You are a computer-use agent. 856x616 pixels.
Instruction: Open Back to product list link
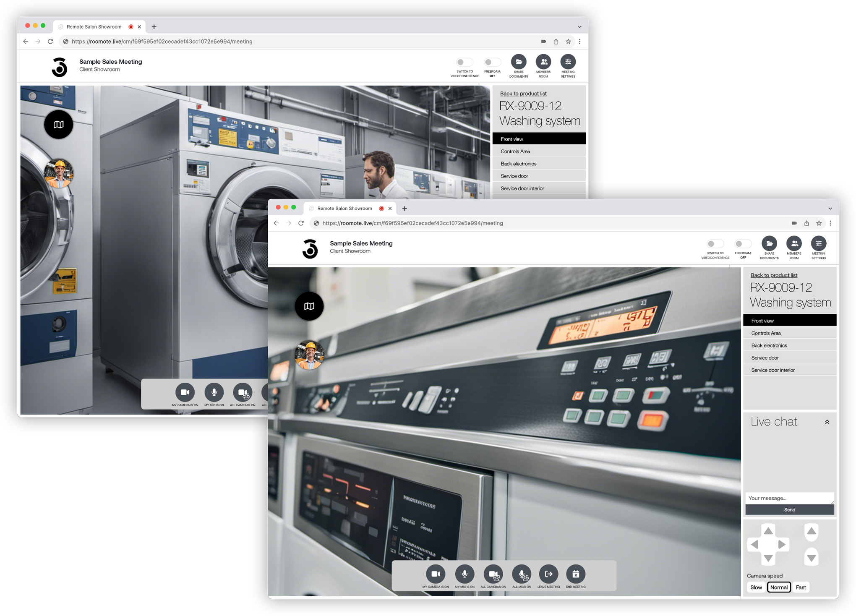point(774,275)
